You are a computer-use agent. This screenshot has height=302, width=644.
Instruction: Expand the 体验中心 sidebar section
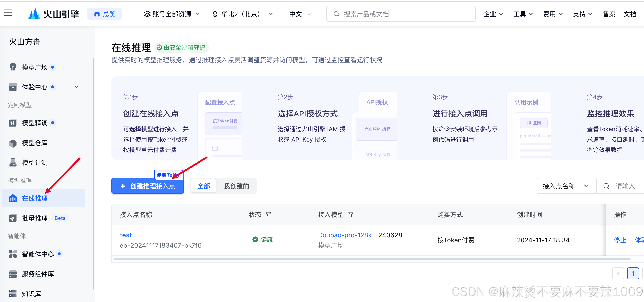pos(77,87)
